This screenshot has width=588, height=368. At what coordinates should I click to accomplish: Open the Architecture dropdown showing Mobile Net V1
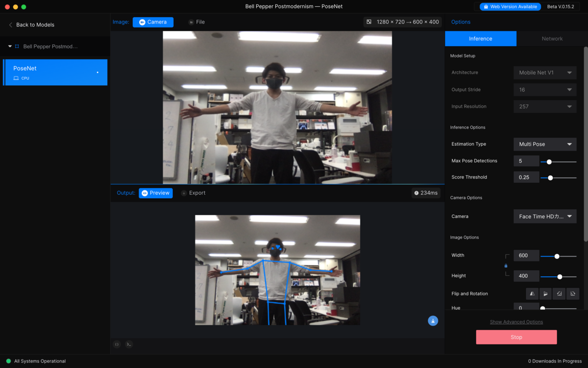[544, 72]
